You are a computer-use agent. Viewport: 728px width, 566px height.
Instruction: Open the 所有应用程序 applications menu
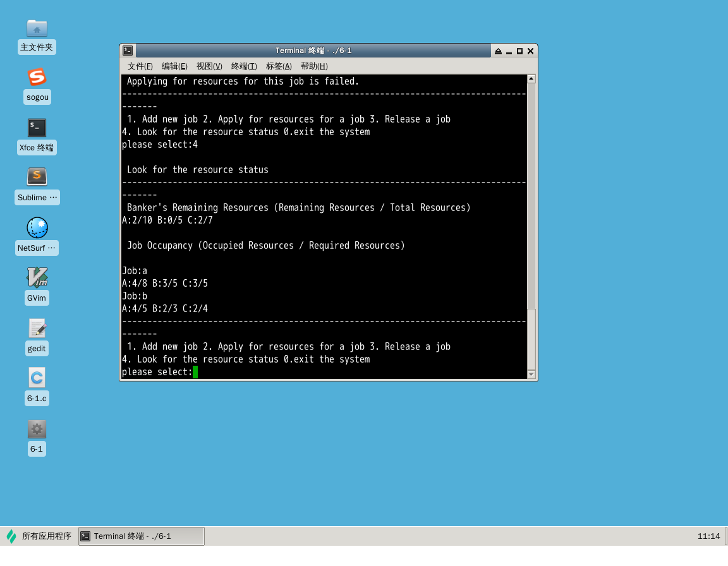pos(39,536)
